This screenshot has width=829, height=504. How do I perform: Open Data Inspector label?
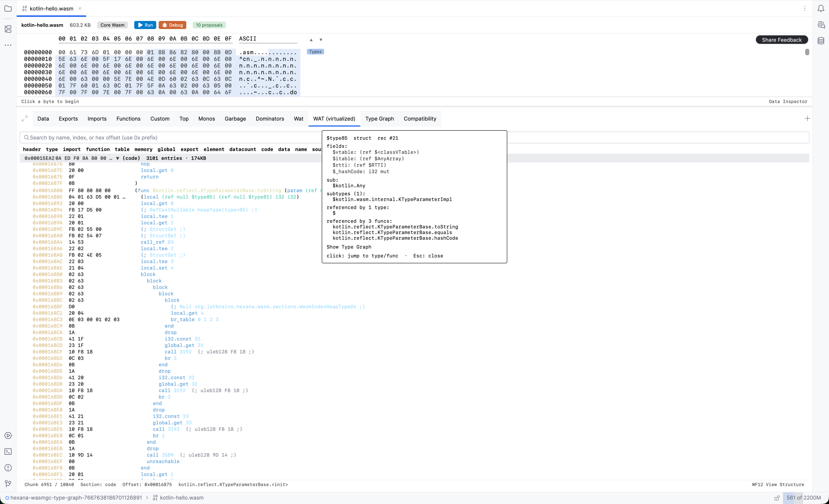788,102
